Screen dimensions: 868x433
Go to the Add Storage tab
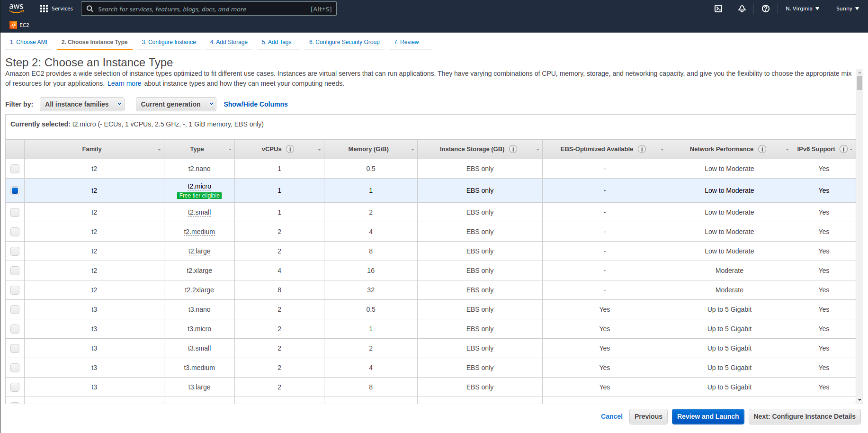tap(229, 42)
